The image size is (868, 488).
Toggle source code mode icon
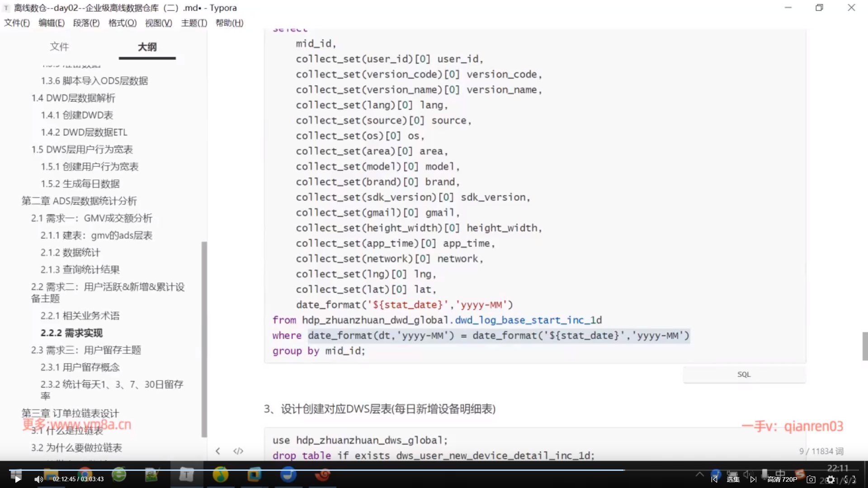(x=238, y=451)
